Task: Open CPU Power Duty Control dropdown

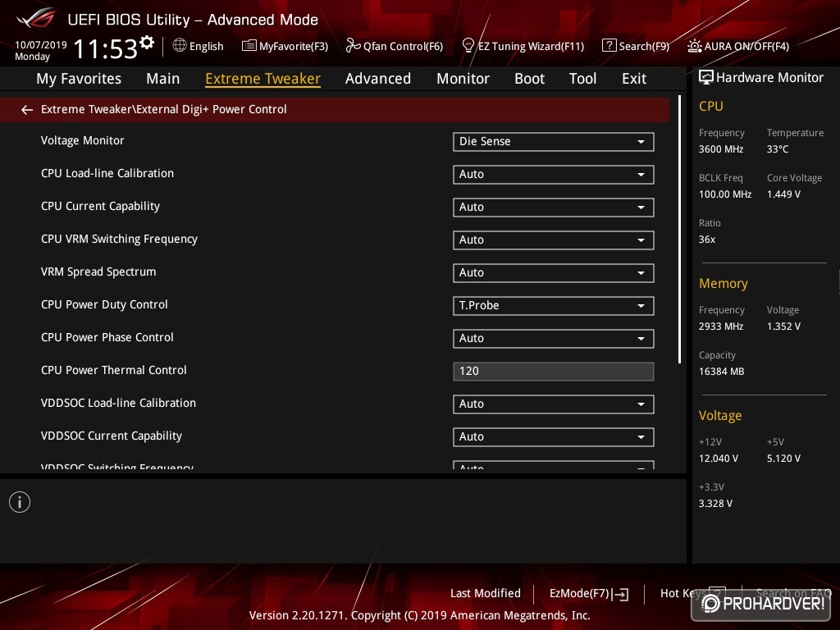Action: (x=554, y=305)
